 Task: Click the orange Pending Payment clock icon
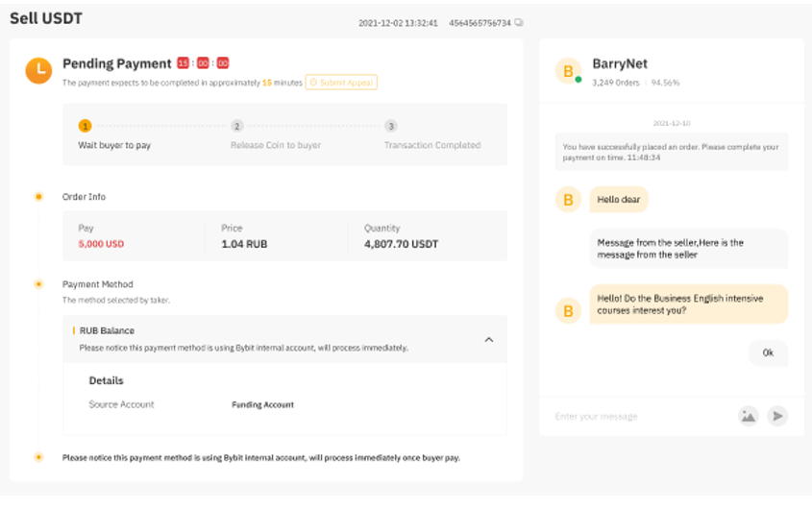pos(38,70)
